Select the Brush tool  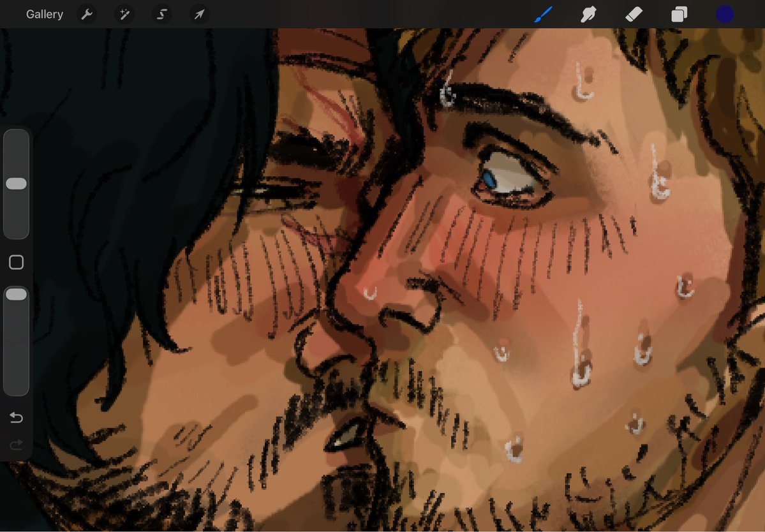[544, 14]
